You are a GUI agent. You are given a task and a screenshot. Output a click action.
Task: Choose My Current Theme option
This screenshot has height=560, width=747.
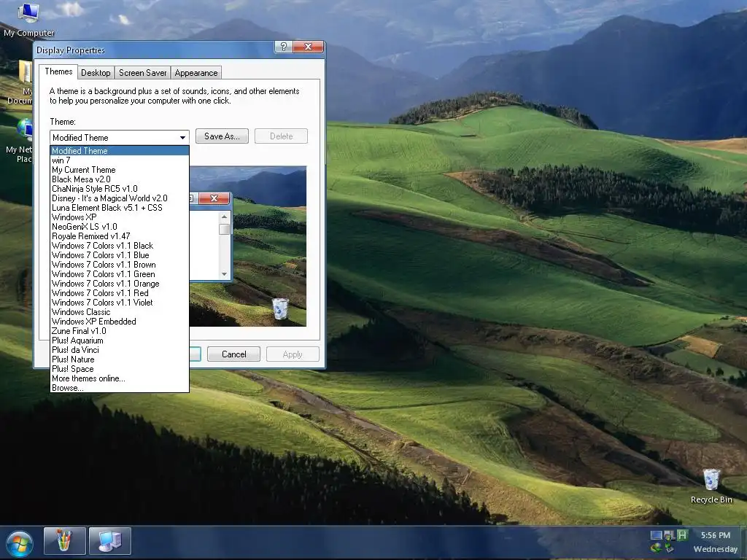coord(120,170)
